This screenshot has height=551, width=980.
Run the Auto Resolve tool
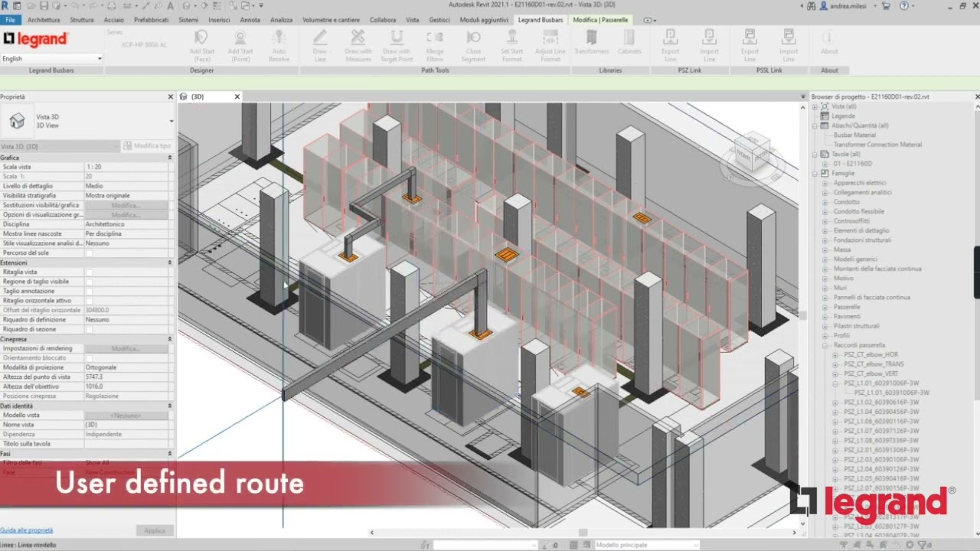tap(279, 45)
